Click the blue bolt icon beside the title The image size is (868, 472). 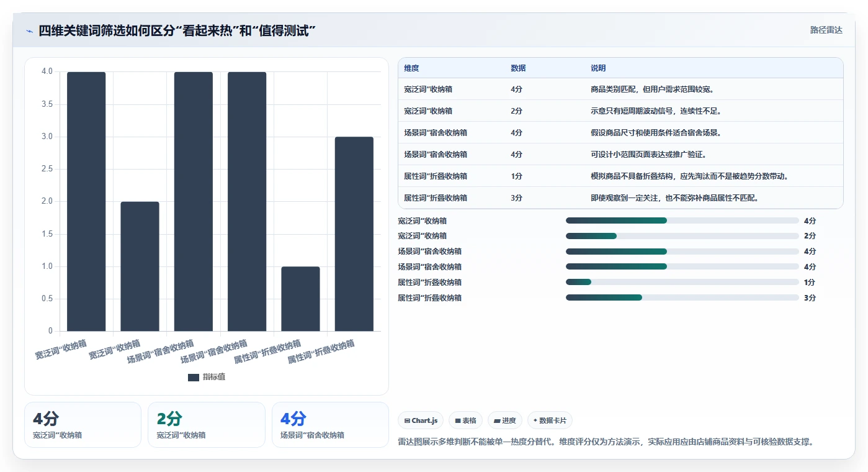(x=29, y=31)
